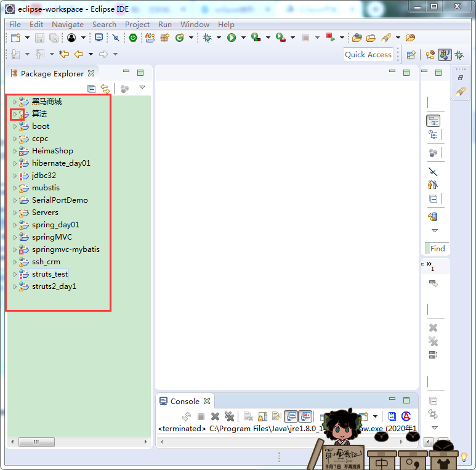This screenshot has height=470, width=476.
Task: Click the Terminate stop square in Console
Action: (x=201, y=416)
